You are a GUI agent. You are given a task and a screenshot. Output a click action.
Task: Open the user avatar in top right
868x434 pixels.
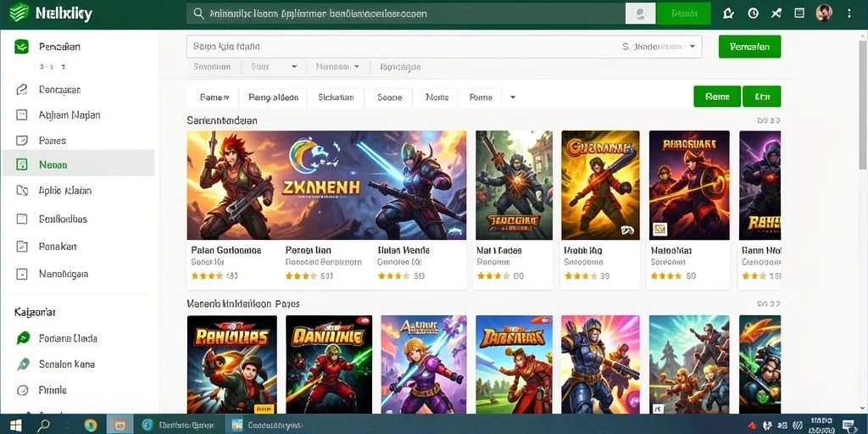[824, 14]
